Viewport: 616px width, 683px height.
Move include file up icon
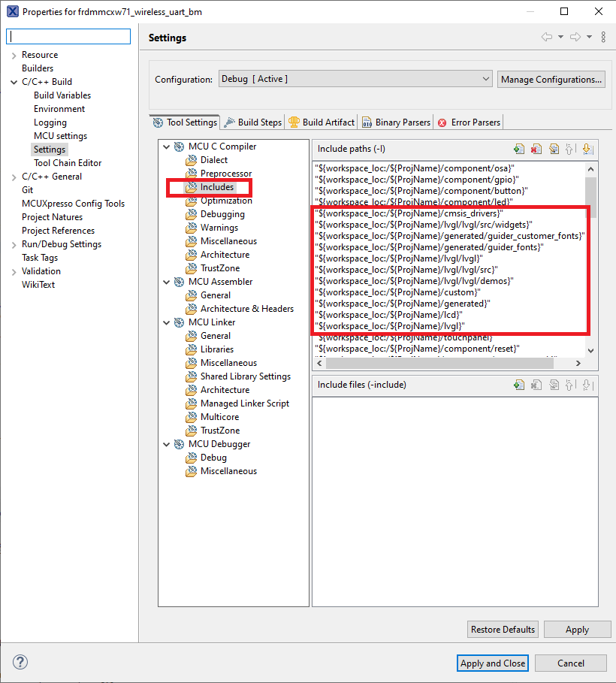569,385
